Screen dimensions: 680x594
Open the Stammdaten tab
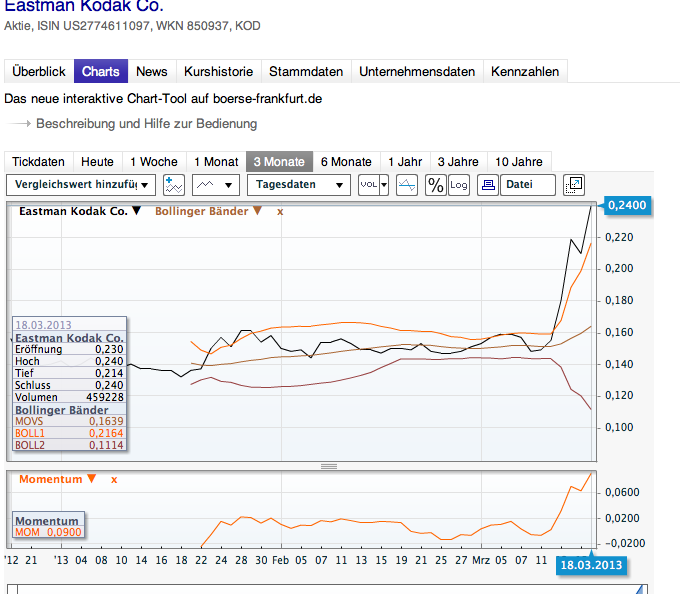point(306,71)
